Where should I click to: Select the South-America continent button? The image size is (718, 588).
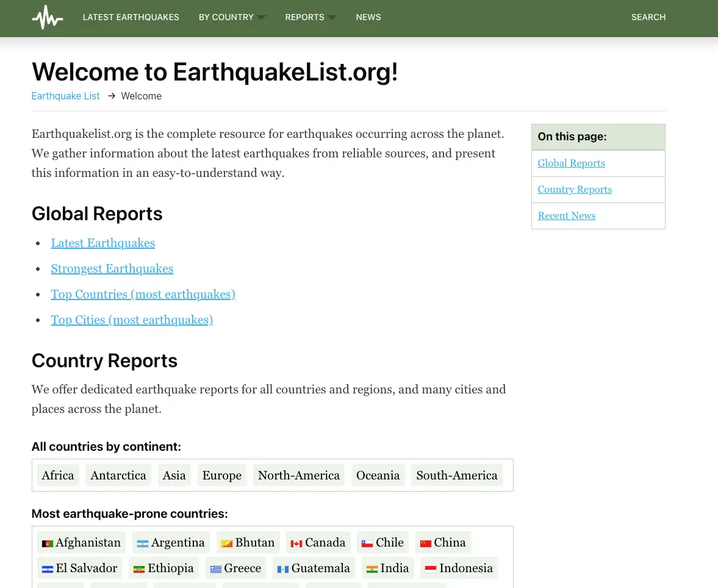click(456, 475)
